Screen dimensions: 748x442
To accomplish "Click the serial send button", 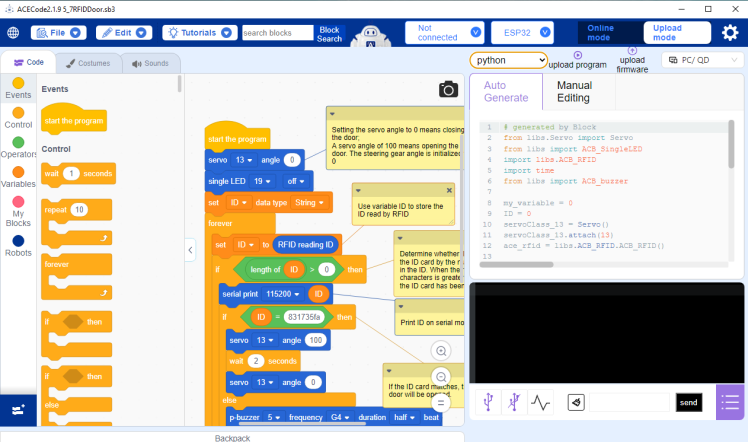I will click(x=688, y=402).
